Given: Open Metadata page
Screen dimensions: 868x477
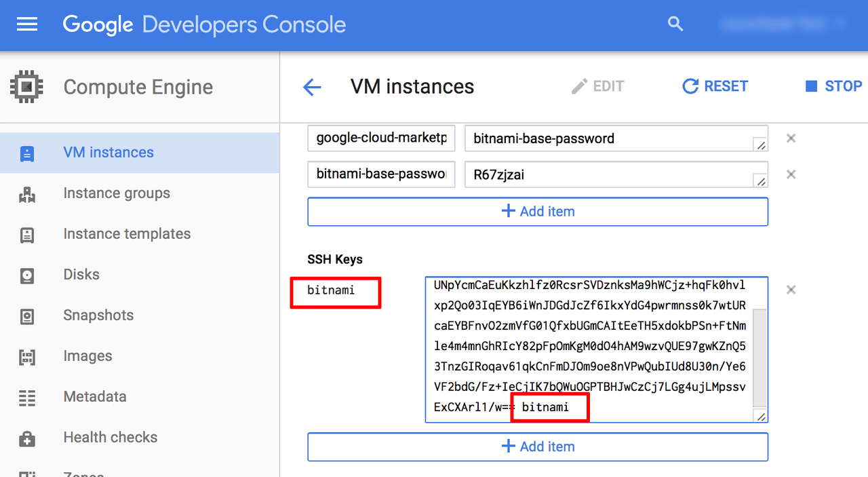Looking at the screenshot, I should 140,397.
